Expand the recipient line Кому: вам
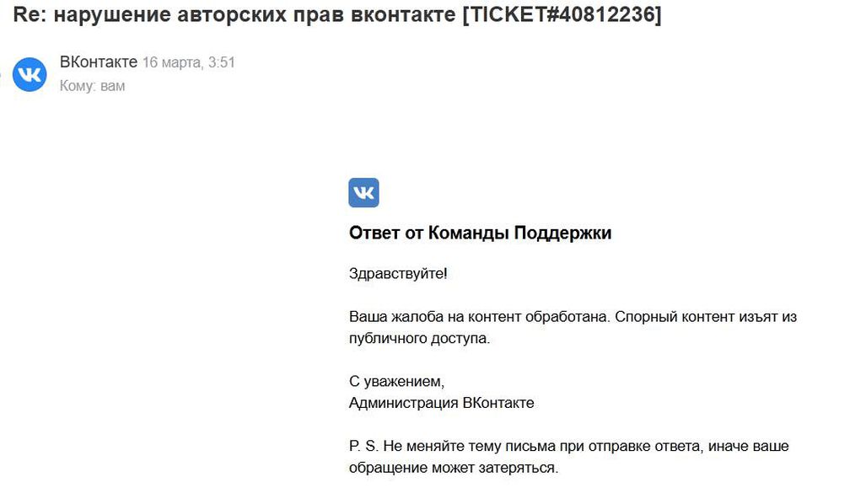The height and width of the screenshot is (504, 866). click(92, 86)
